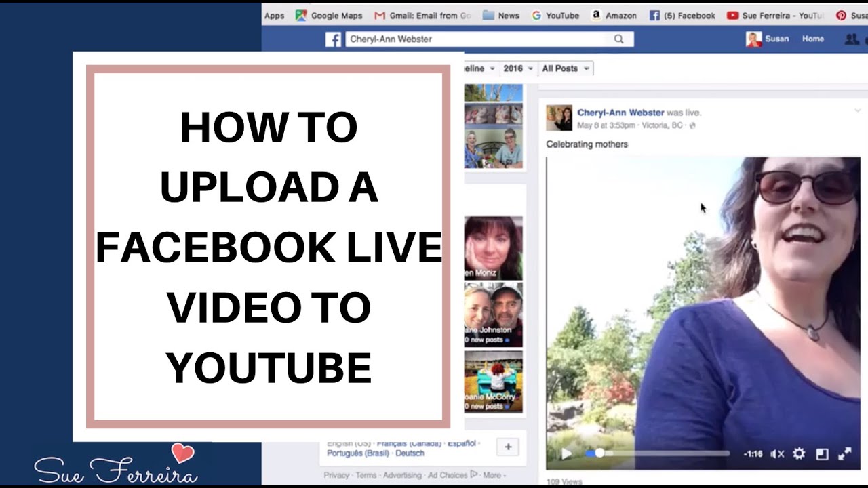Click the plus button for more languages

point(508,447)
